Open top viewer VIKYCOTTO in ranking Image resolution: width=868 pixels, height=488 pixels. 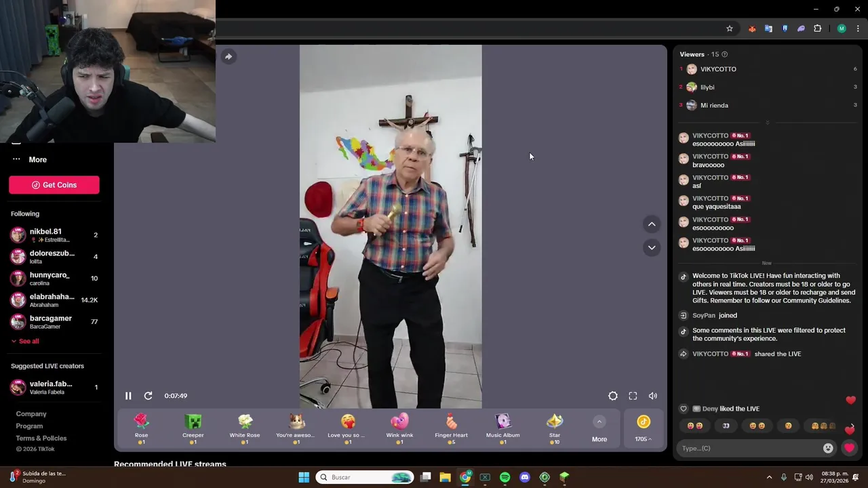click(768, 69)
